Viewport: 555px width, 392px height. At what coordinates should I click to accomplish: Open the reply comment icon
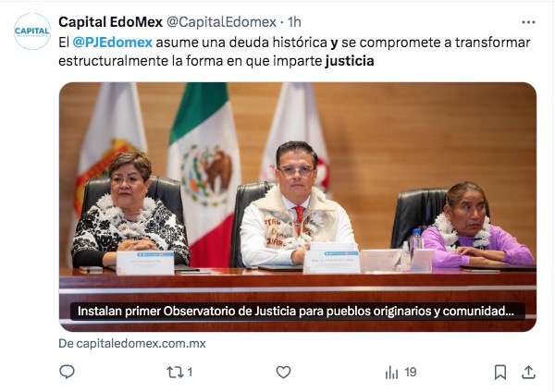pyautogui.click(x=67, y=372)
